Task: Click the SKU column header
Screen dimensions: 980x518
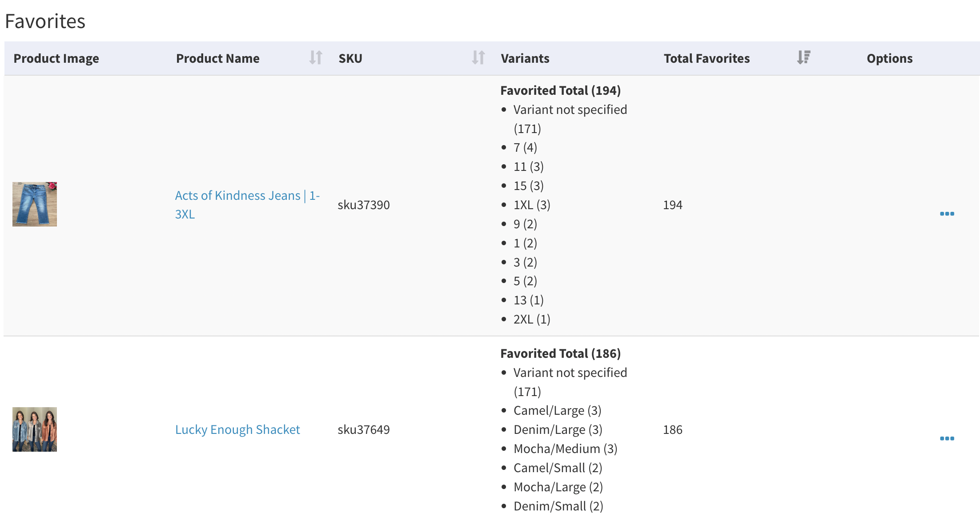Action: pos(350,59)
